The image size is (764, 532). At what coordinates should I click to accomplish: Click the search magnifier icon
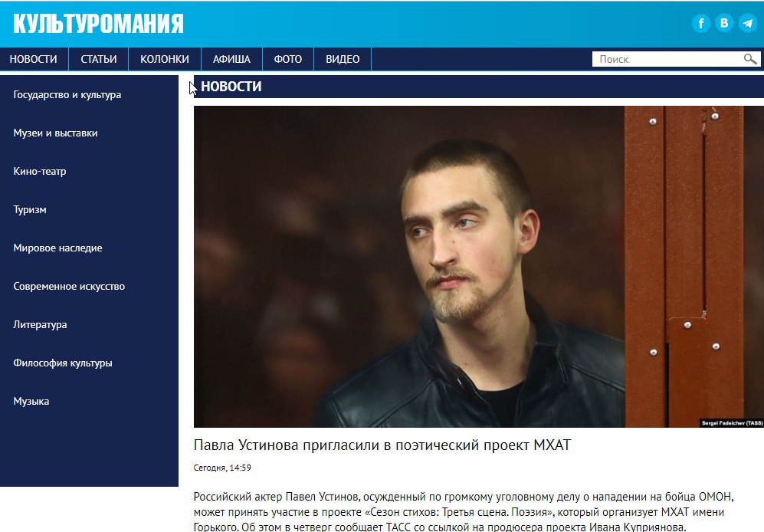750,59
